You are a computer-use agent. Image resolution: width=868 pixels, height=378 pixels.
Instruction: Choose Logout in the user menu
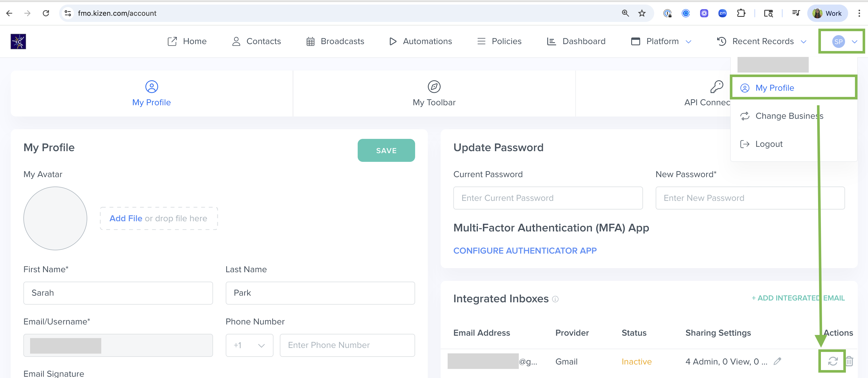tap(769, 144)
